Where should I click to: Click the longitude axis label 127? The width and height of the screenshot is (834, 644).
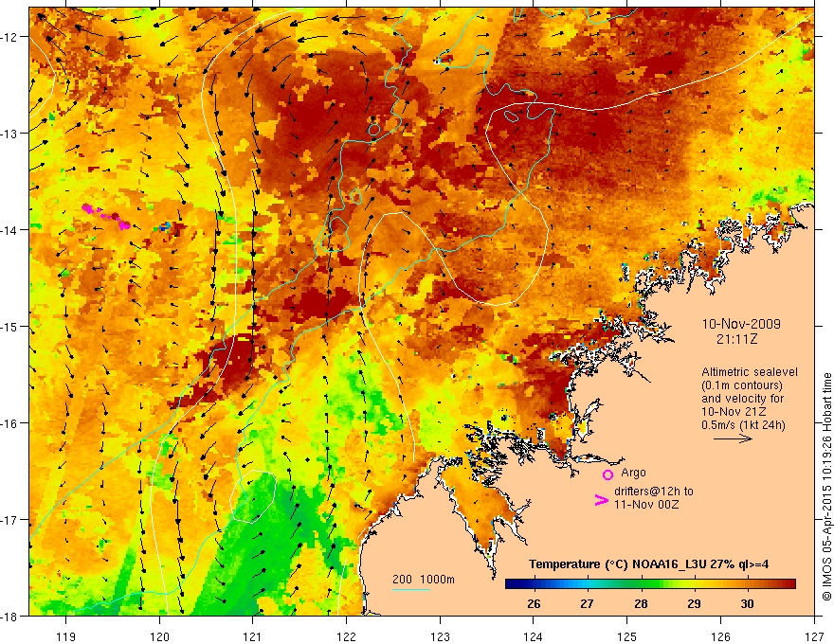point(814,636)
